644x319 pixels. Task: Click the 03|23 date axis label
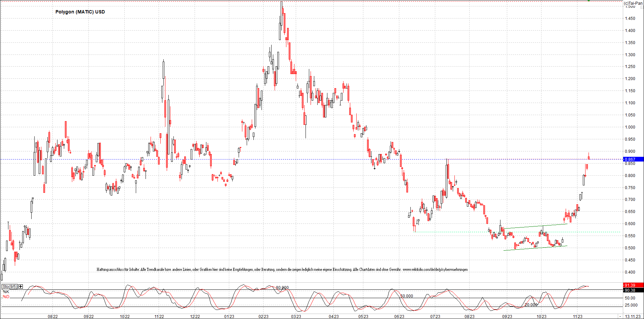tap(296, 316)
